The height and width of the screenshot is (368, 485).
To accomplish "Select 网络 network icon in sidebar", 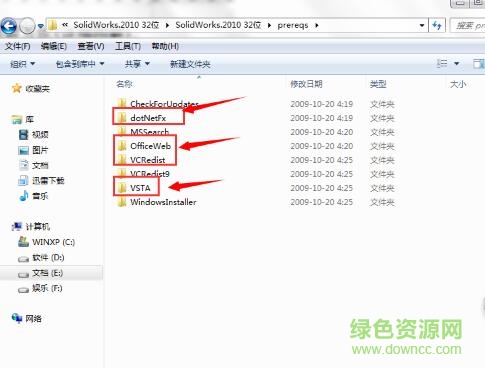I will point(17,318).
